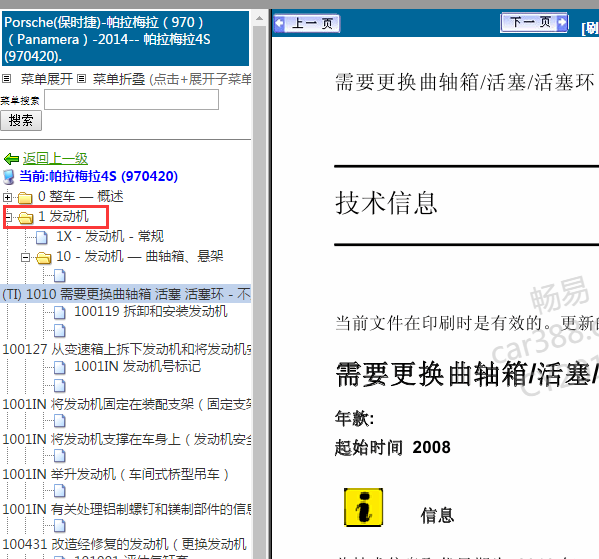The height and width of the screenshot is (559, 599).
Task: Click the 下一页 next page button
Action: coord(534,23)
